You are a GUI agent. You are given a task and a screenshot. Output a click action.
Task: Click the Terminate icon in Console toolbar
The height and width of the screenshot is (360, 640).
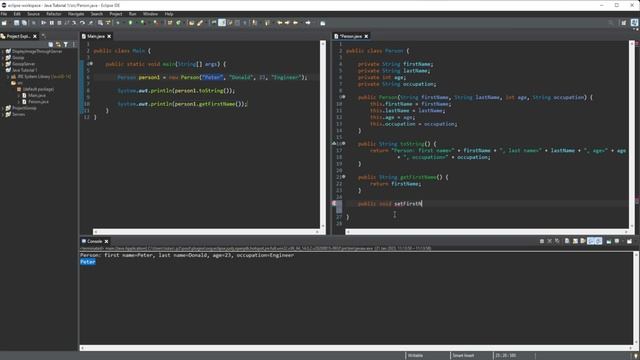pos(542,241)
